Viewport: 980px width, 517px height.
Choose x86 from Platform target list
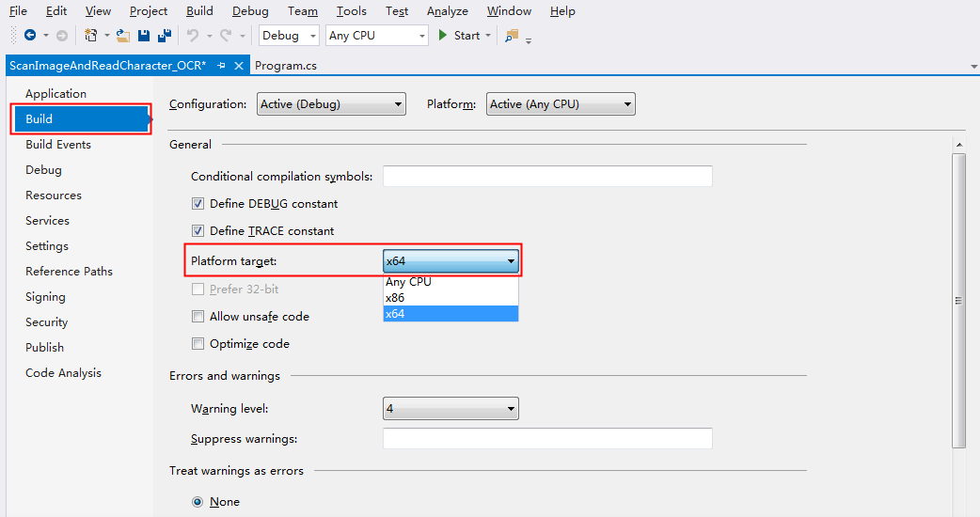coord(450,298)
